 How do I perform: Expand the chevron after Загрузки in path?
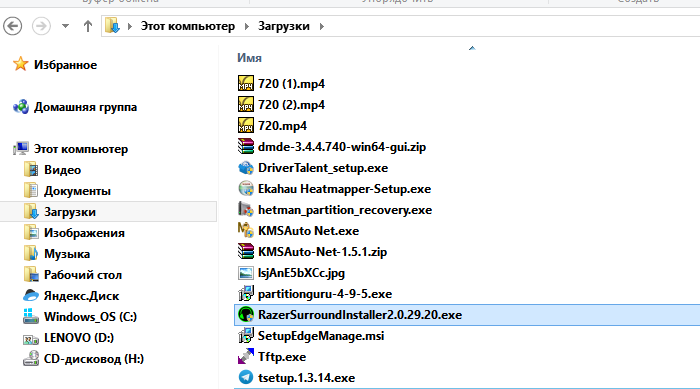(x=321, y=26)
